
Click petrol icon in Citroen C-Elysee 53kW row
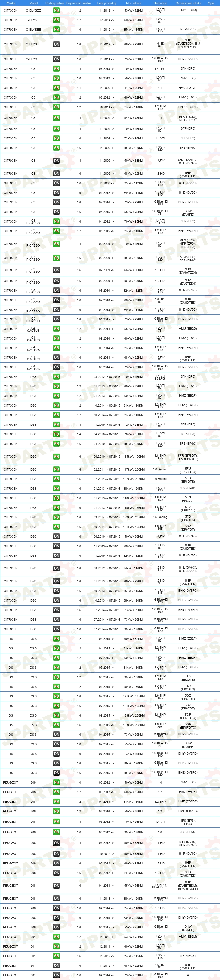56,11
